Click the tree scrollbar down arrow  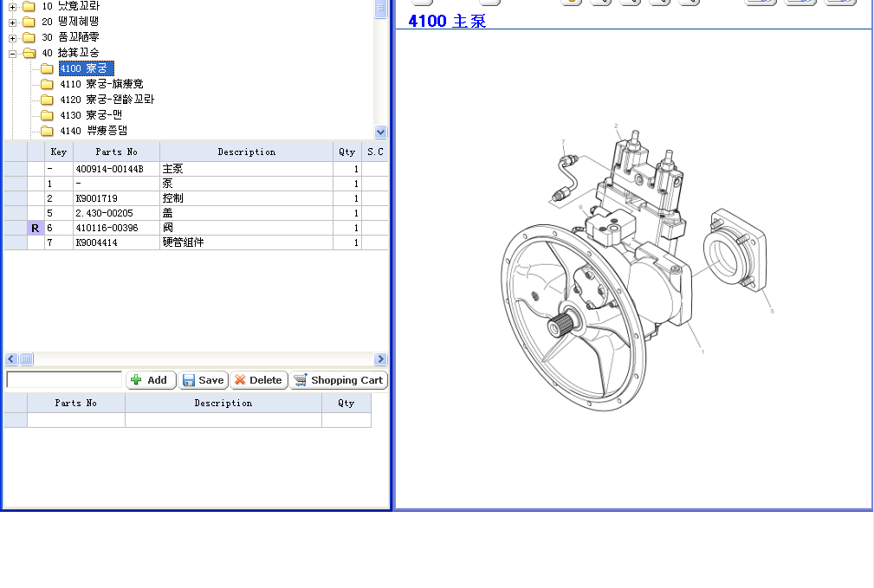(380, 132)
